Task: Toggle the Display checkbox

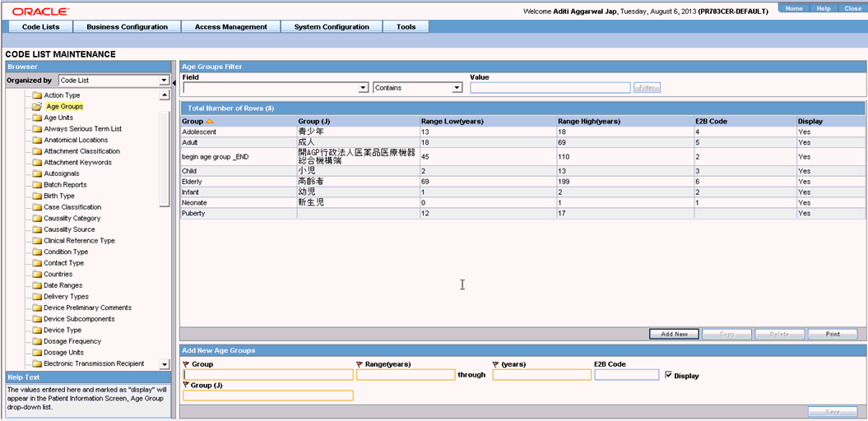Action: coord(669,375)
